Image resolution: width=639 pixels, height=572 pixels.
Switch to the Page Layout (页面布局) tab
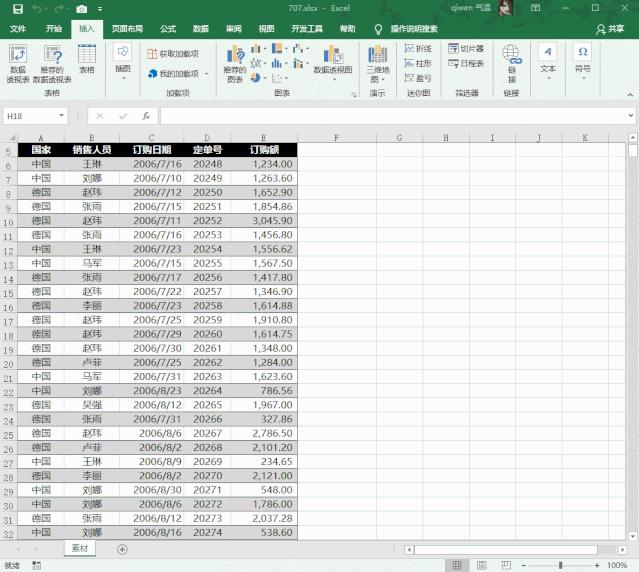point(127,29)
